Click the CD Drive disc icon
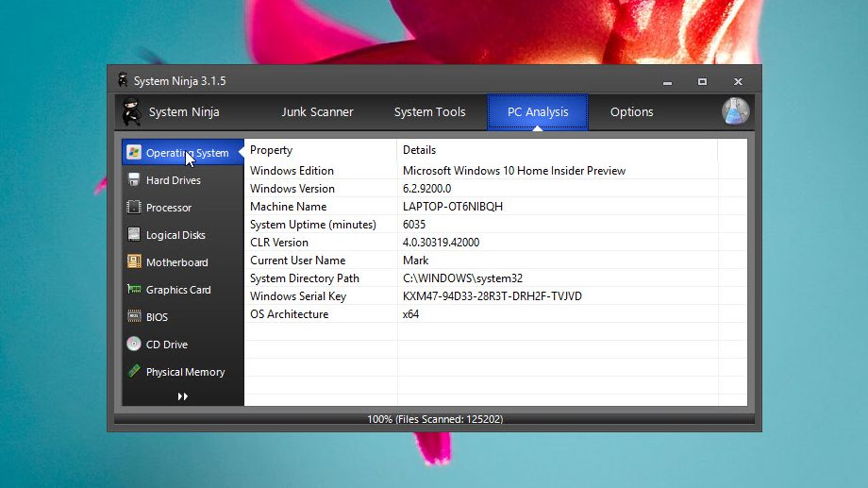 pos(133,344)
